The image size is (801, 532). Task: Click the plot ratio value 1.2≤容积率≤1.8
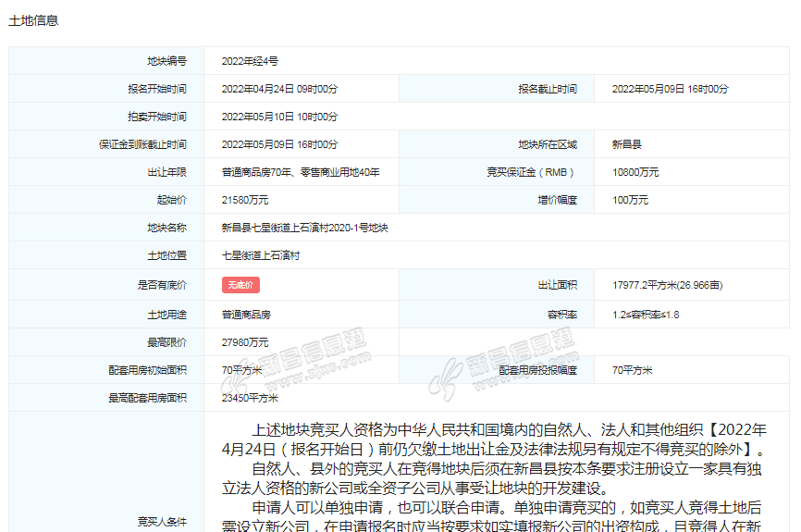pyautogui.click(x=646, y=315)
